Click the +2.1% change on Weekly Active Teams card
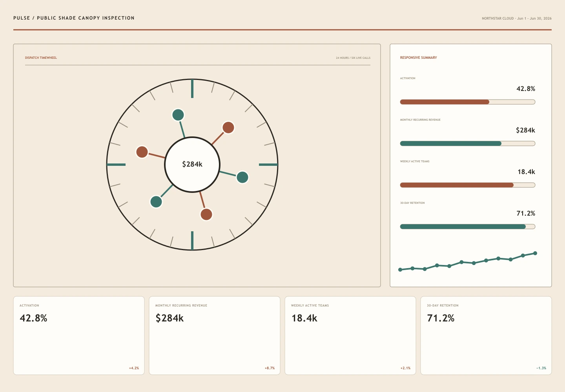Viewport: 565px width, 392px height. click(405, 368)
